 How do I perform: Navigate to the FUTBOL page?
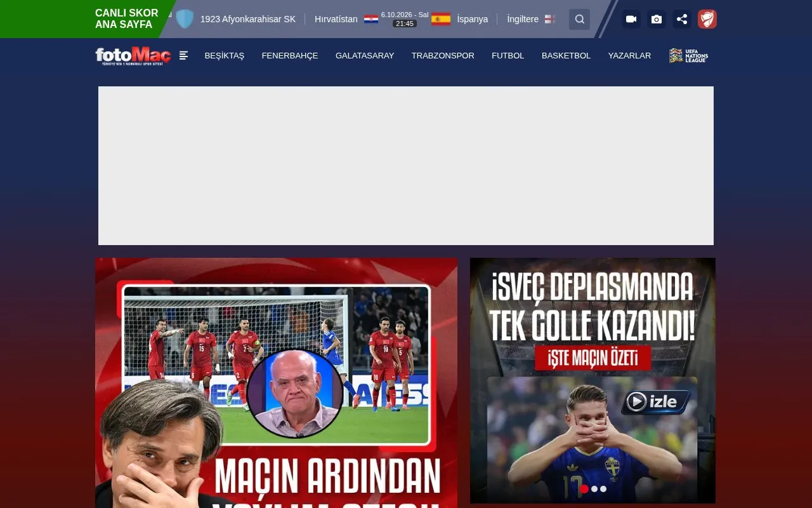(508, 56)
